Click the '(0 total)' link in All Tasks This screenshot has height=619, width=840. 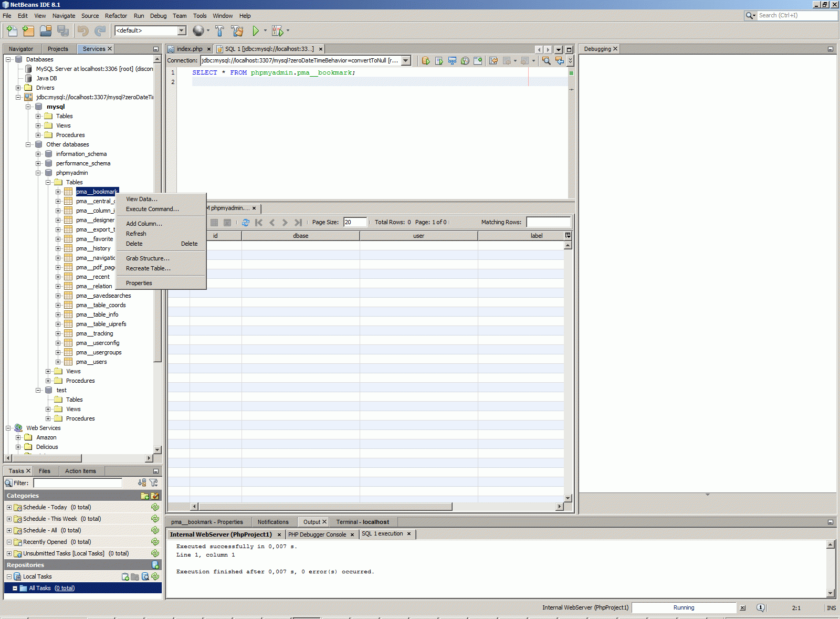[x=65, y=588]
